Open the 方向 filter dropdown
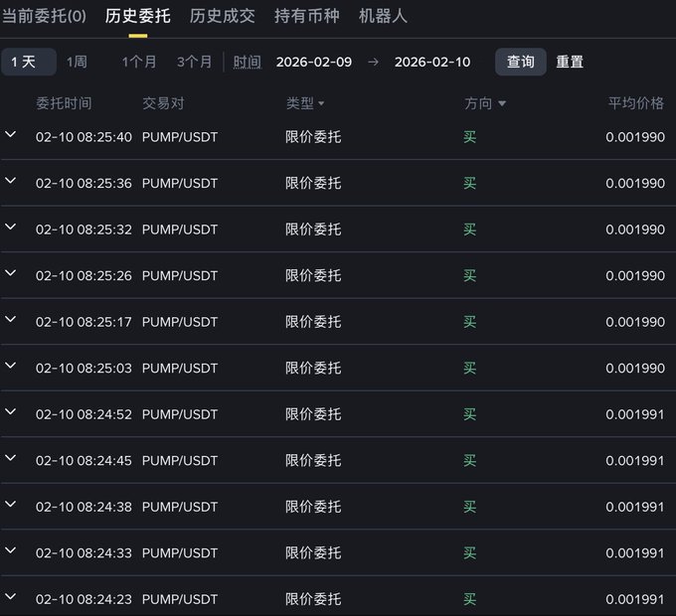Screen dimensions: 676x616 [485, 103]
